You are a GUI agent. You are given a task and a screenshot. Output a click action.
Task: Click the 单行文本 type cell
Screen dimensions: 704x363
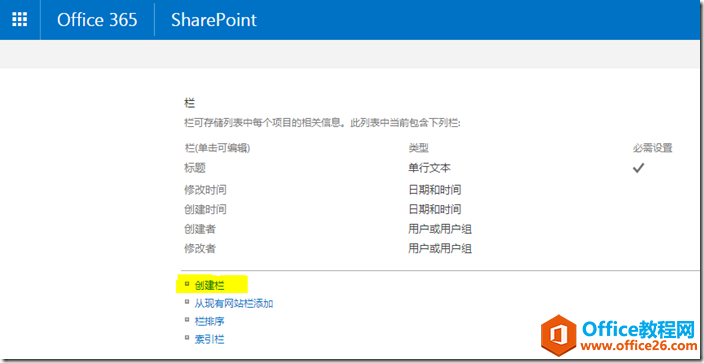tap(430, 168)
